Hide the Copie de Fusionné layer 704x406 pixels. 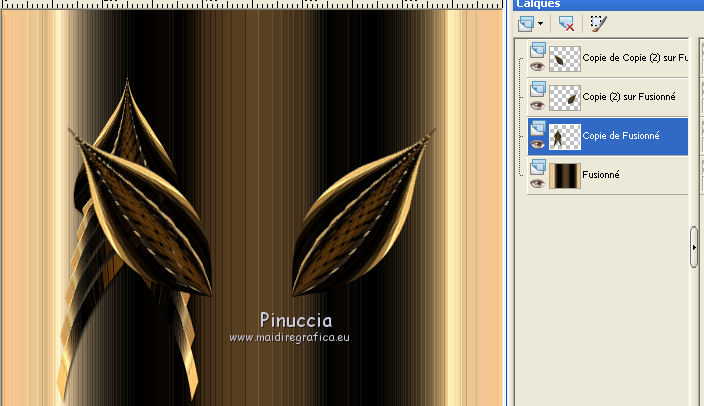537,145
